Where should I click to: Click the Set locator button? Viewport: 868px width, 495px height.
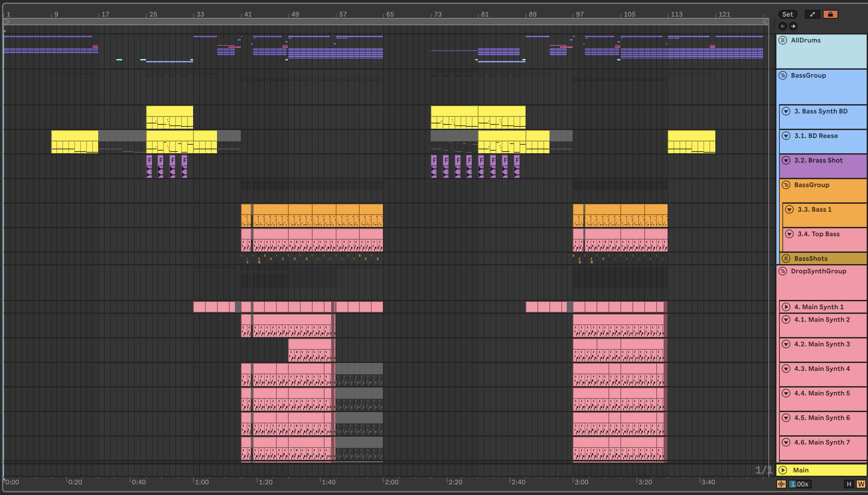[x=787, y=14]
